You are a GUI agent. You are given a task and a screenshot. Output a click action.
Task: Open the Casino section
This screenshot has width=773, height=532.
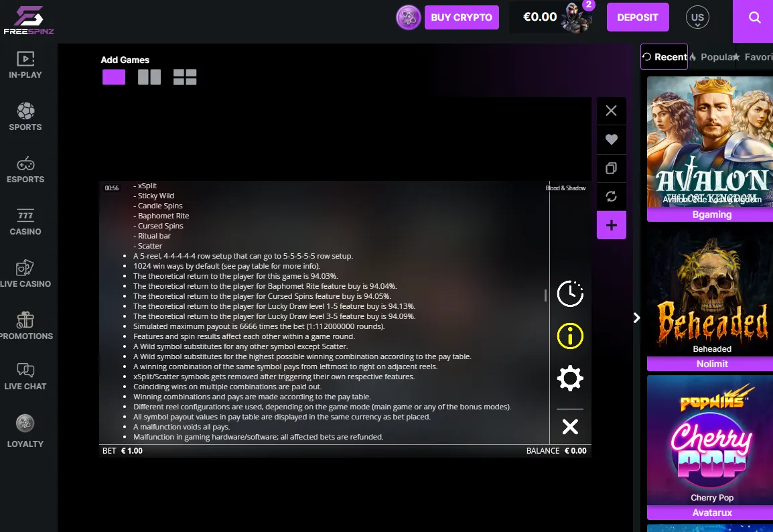(25, 222)
